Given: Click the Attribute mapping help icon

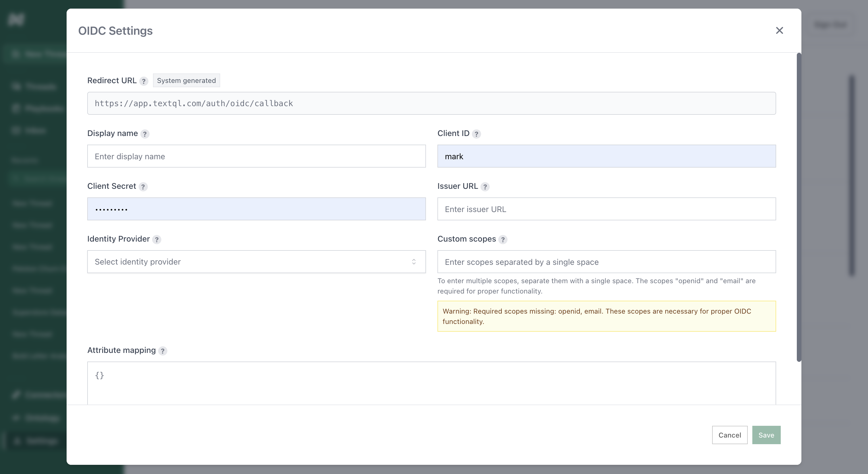Looking at the screenshot, I should click(162, 351).
